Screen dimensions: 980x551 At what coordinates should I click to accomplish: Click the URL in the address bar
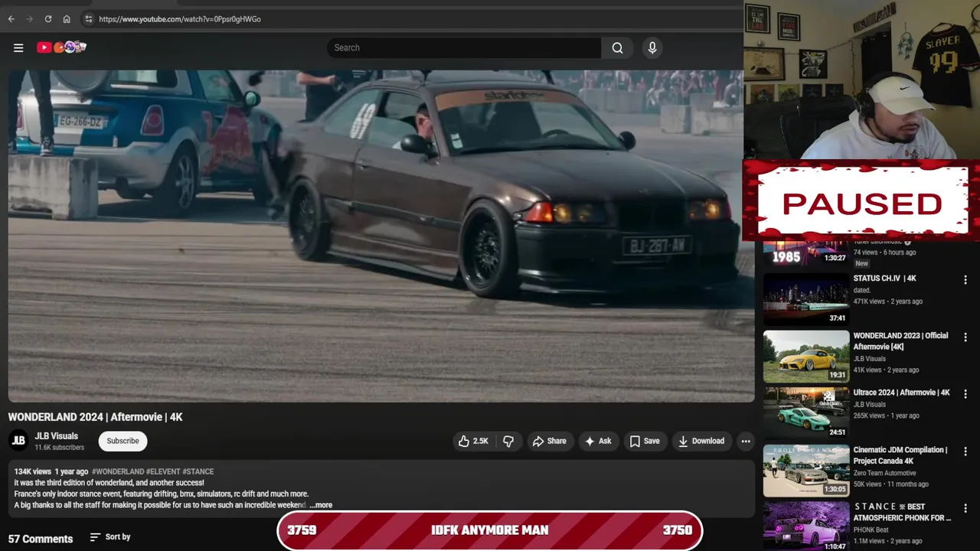click(x=180, y=19)
